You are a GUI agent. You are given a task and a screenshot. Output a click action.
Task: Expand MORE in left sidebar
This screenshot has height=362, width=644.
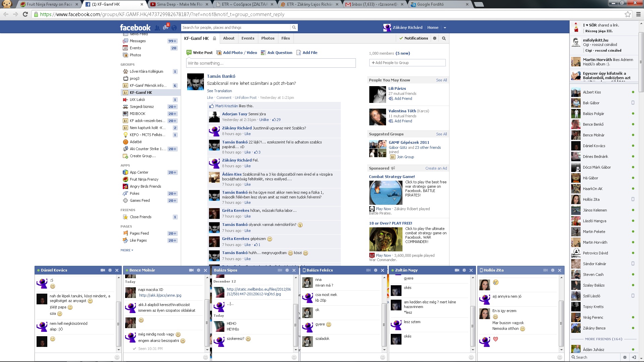(126, 250)
